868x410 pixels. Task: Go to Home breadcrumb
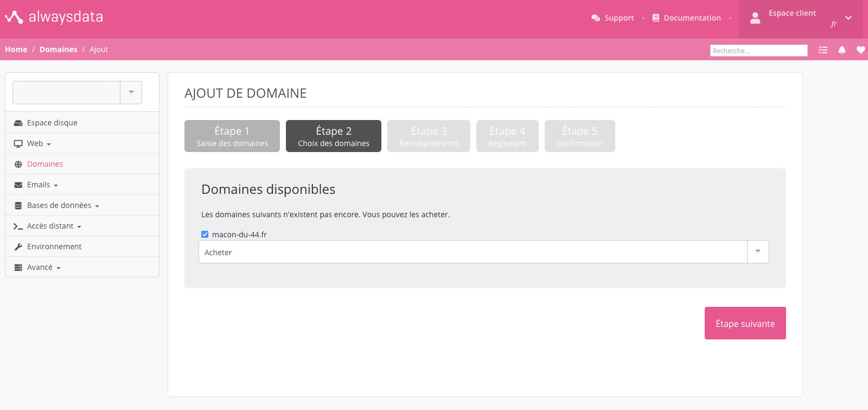click(16, 49)
